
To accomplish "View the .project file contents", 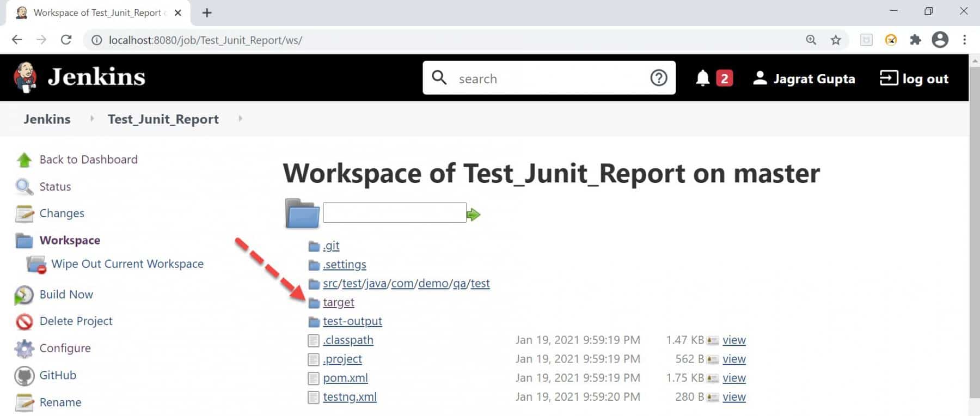I will 734,359.
